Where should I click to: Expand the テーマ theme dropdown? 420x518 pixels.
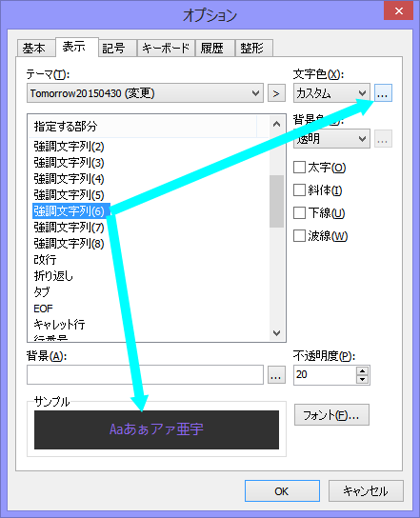[145, 93]
